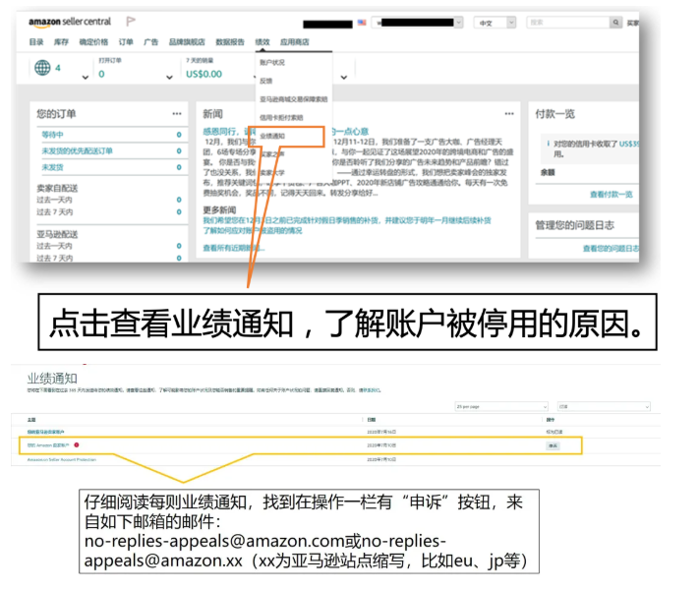This screenshot has width=700, height=590.
Task: Open the 库存 navigation menu
Action: [61, 42]
